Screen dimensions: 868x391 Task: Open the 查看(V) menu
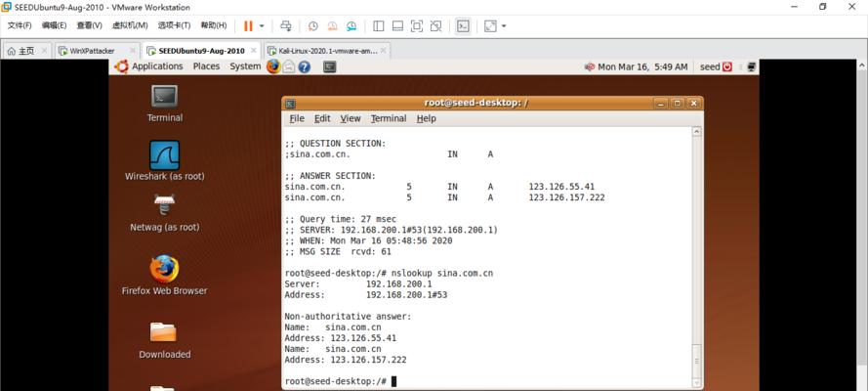coord(89,25)
